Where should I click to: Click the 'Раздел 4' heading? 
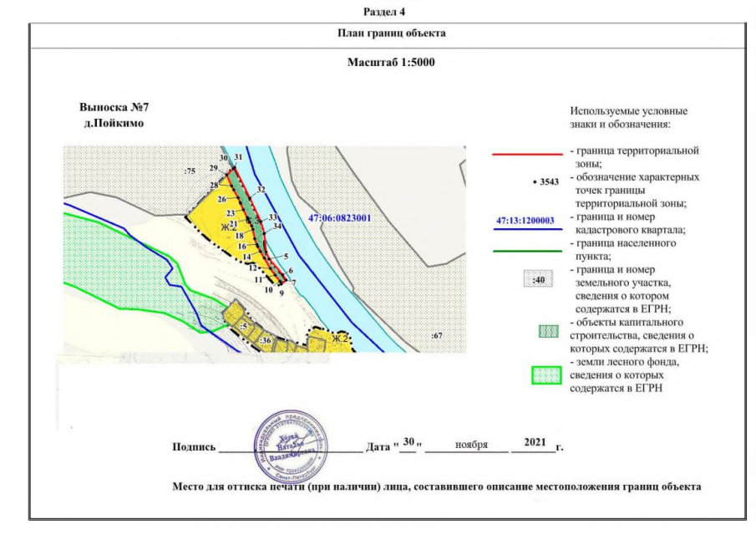pos(383,12)
